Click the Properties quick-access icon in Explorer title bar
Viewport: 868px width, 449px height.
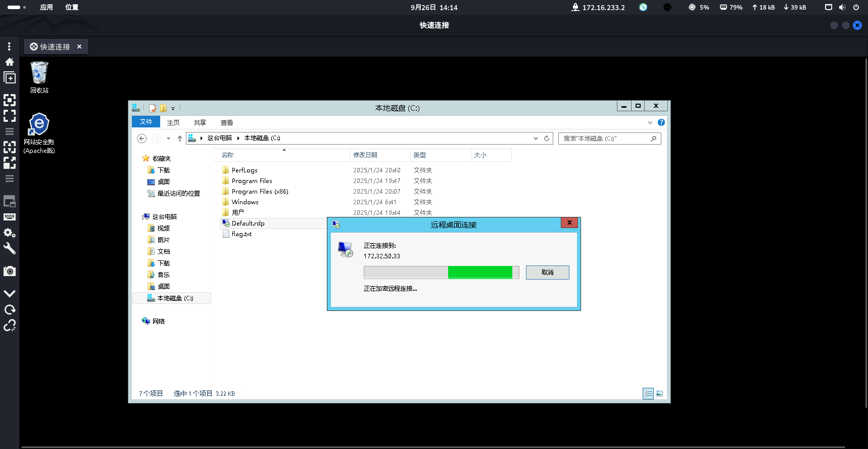(153, 108)
